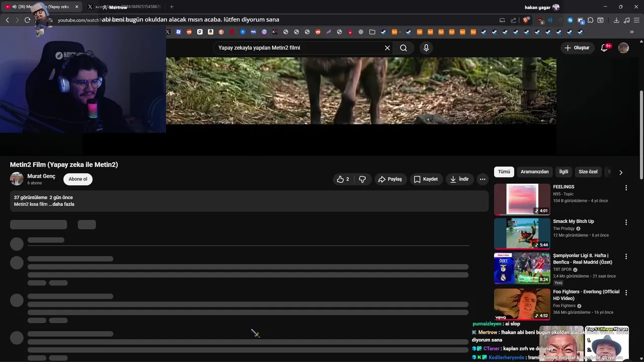Open more actions three-dot menu under video
644x362 pixels.
(x=482, y=179)
